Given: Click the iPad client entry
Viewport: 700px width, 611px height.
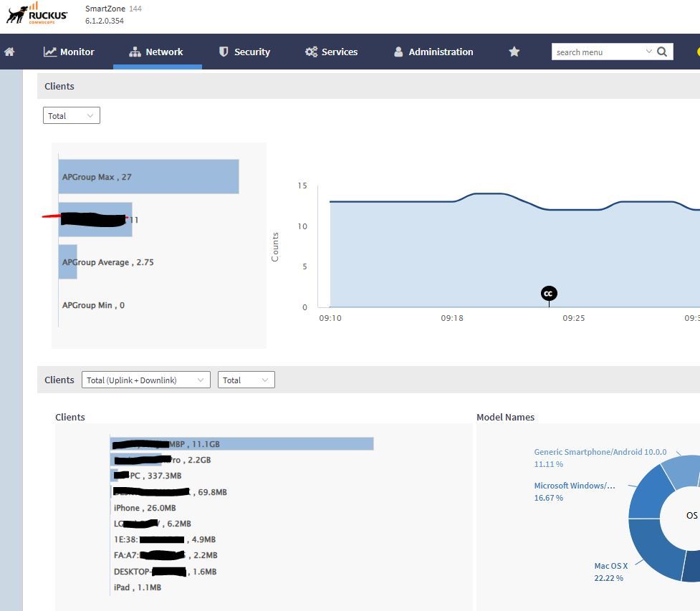Looking at the screenshot, I should [x=138, y=587].
